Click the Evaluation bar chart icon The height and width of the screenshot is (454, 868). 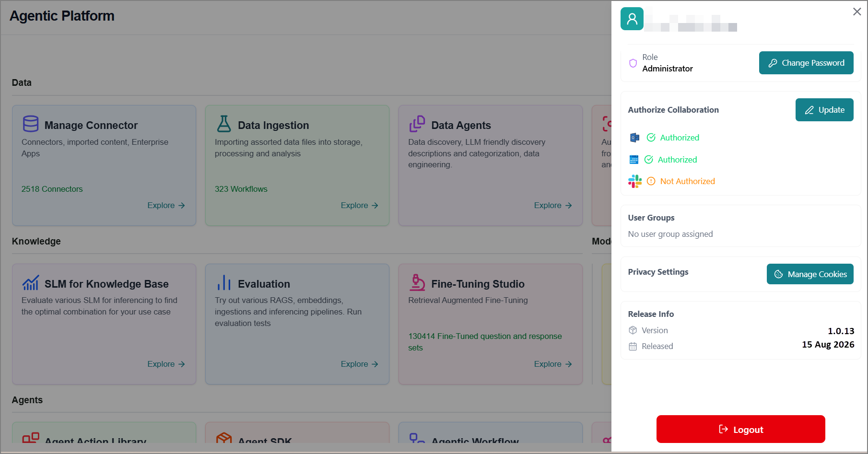point(224,283)
